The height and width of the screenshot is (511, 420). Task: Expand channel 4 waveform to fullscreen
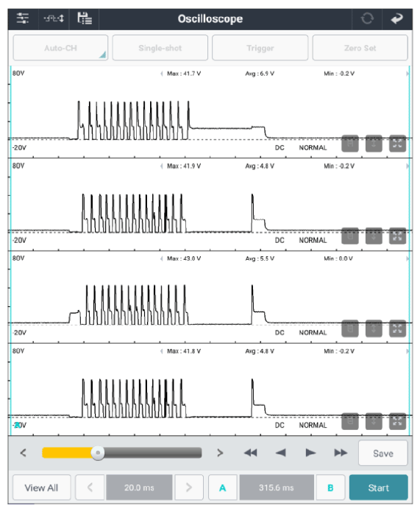click(397, 421)
